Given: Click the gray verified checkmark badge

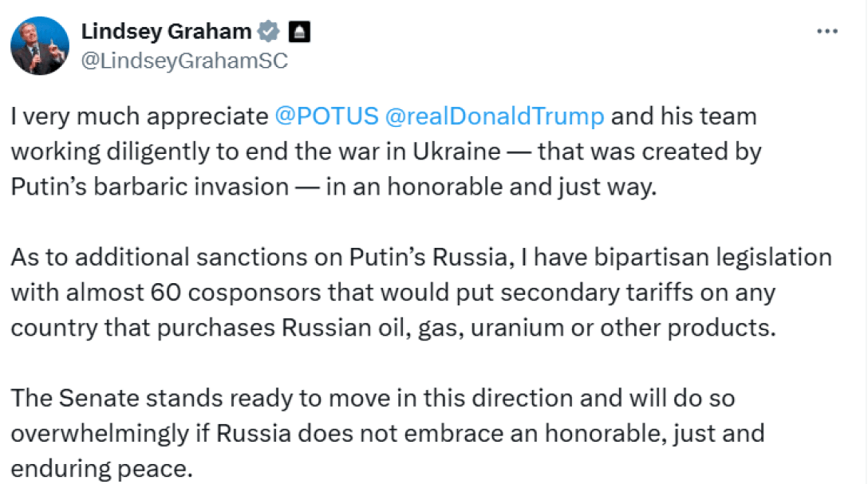Looking at the screenshot, I should pyautogui.click(x=269, y=32).
